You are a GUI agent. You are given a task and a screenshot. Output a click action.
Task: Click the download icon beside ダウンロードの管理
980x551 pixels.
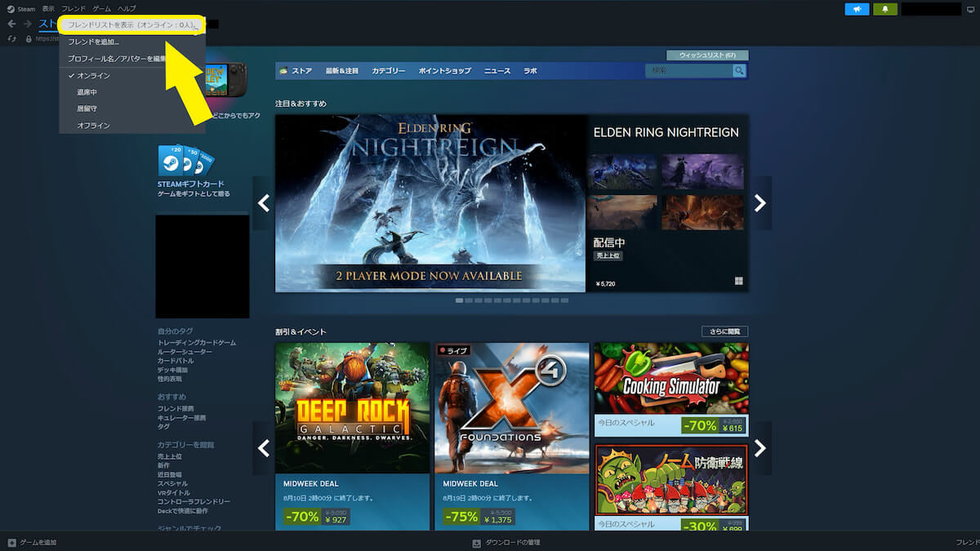476,543
